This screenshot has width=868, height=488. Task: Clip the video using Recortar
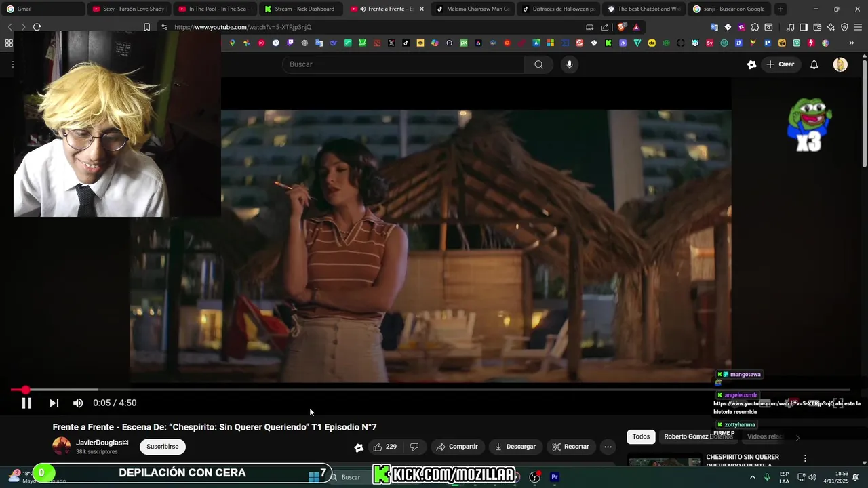pos(570,447)
